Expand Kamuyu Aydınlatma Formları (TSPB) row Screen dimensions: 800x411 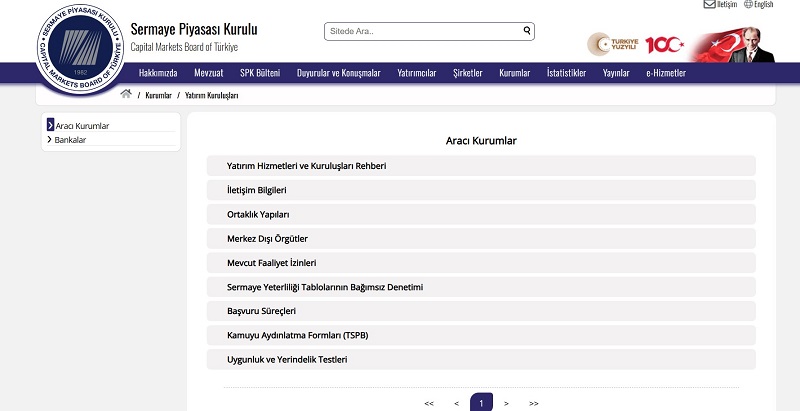481,336
